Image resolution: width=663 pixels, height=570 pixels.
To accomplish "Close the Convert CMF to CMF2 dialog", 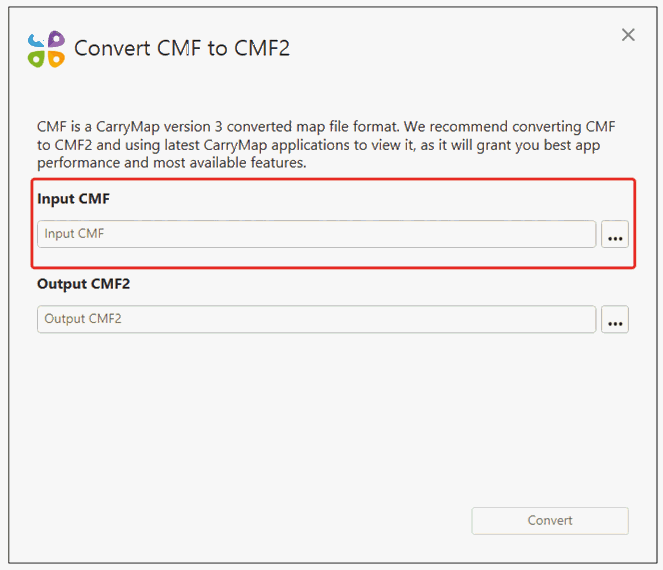I will tap(628, 35).
